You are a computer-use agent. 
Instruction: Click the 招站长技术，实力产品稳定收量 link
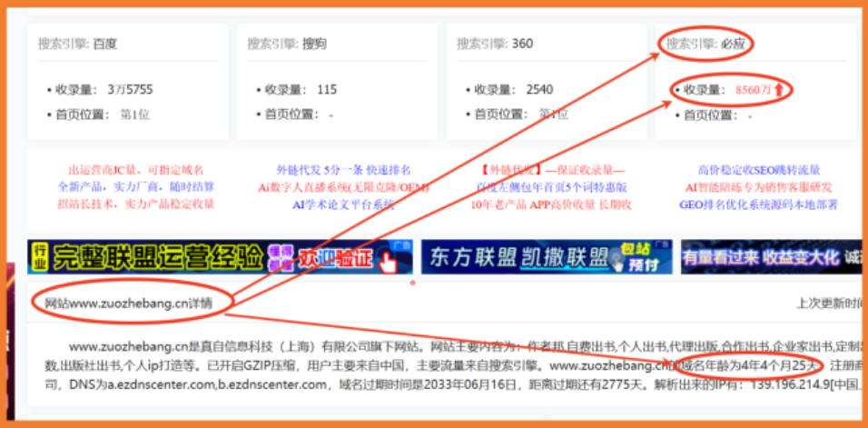click(x=135, y=204)
